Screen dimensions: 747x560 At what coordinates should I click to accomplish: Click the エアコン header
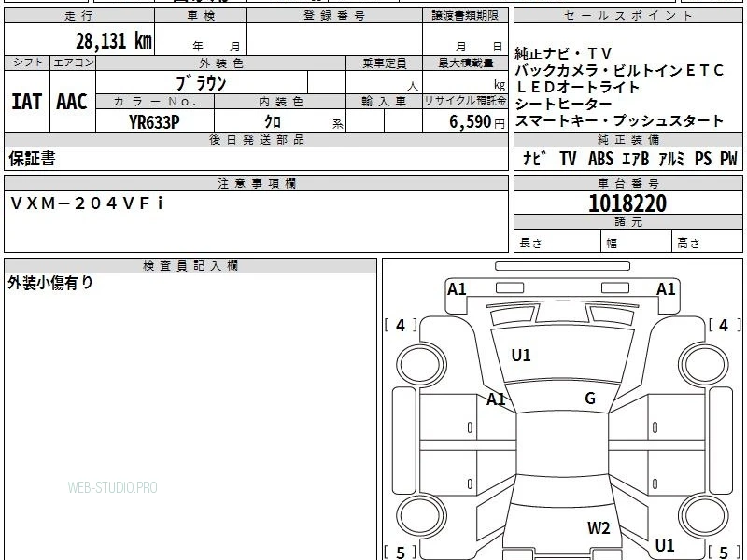[x=74, y=63]
